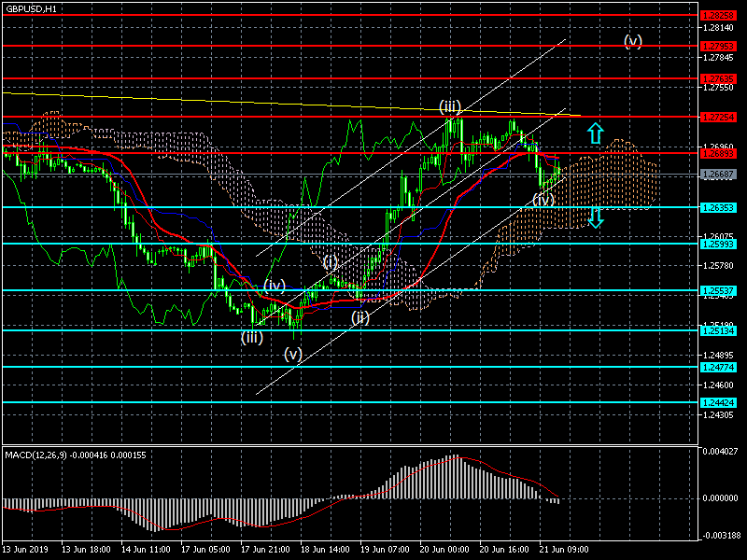
Task: Select the (iv) wave label near current price
Action: click(543, 199)
